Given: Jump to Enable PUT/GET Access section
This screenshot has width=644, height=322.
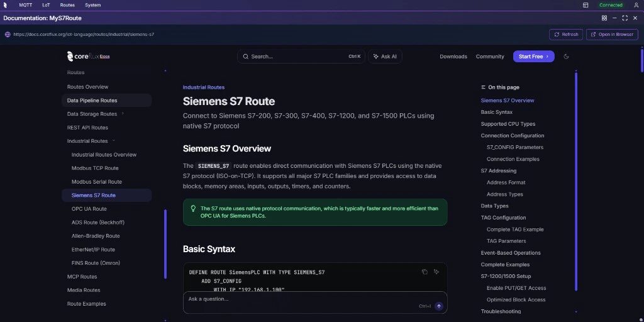Looking at the screenshot, I should pos(516,288).
